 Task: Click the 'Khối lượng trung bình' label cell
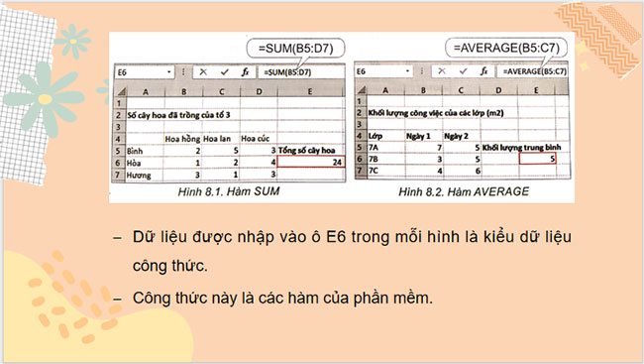tap(521, 147)
